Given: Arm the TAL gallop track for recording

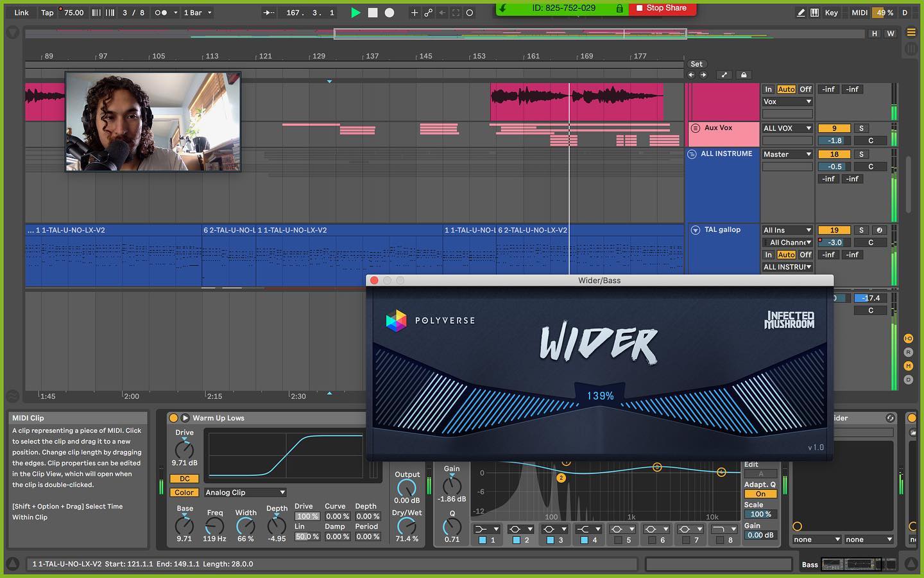Looking at the screenshot, I should (x=879, y=230).
